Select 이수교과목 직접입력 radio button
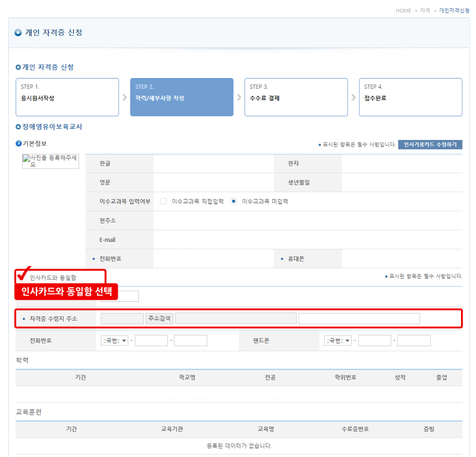 click(x=163, y=201)
